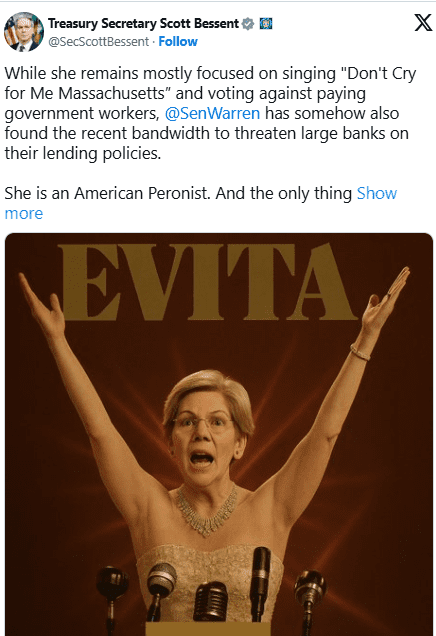Click the blue verified checkmark badge
Viewport: 436px width, 636px height.
click(247, 24)
